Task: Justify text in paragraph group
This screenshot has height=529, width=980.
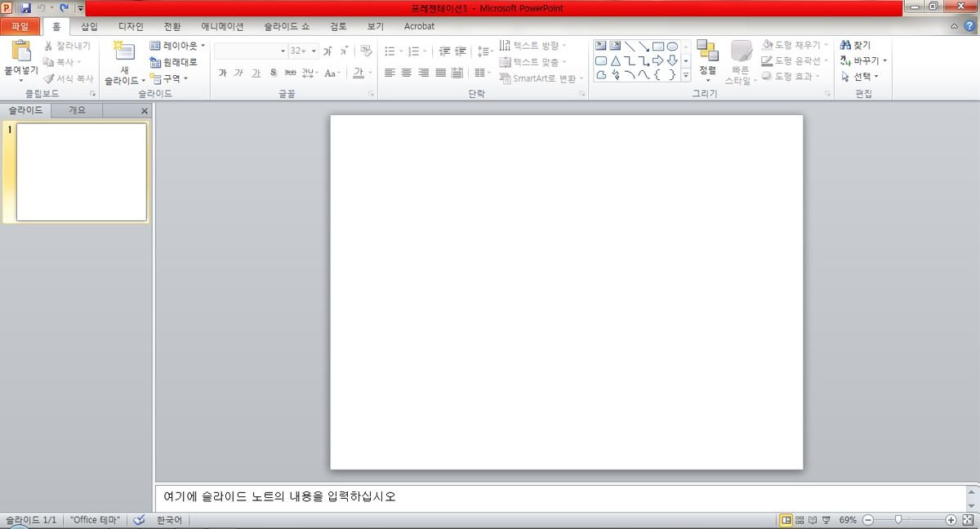Action: 440,73
